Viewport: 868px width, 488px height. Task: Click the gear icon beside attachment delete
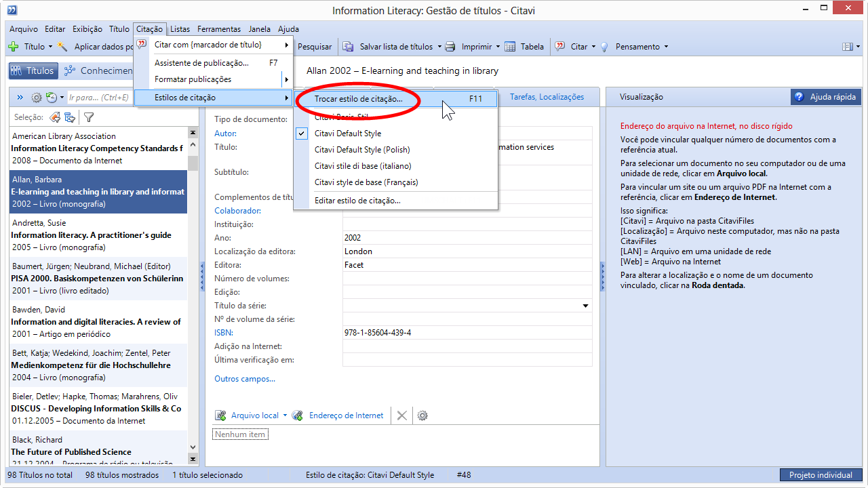(x=422, y=415)
